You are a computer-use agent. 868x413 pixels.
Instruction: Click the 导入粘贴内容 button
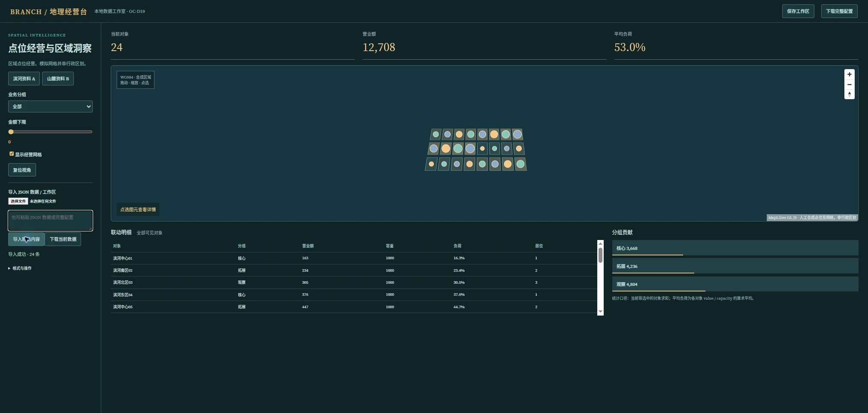pos(26,239)
